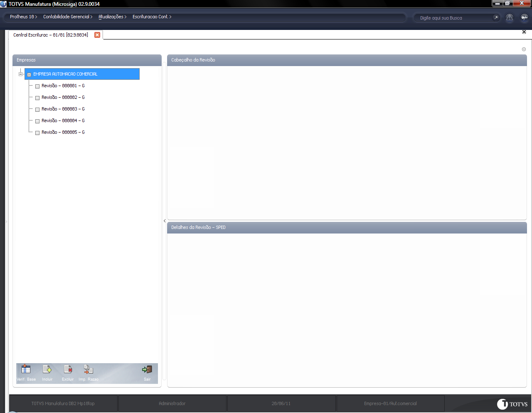Click the TOTVS application icon in title bar
The image size is (532, 413).
(x=3, y=4)
